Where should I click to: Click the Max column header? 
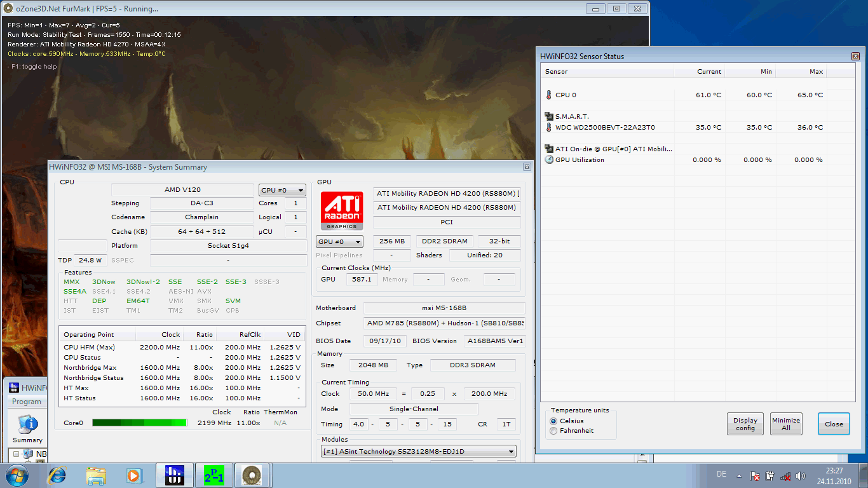[801, 72]
